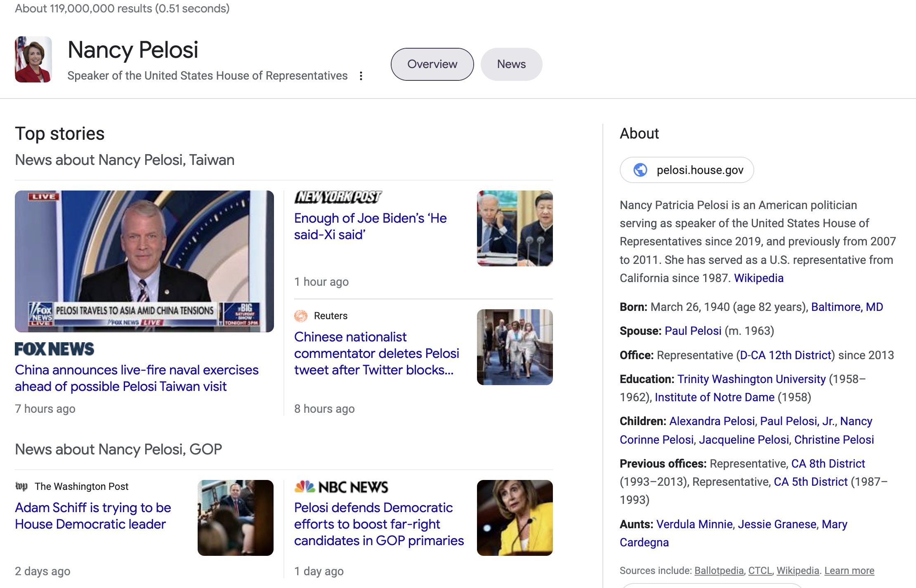Click the '1 hour ago' timestamp
The height and width of the screenshot is (588, 916).
(321, 282)
